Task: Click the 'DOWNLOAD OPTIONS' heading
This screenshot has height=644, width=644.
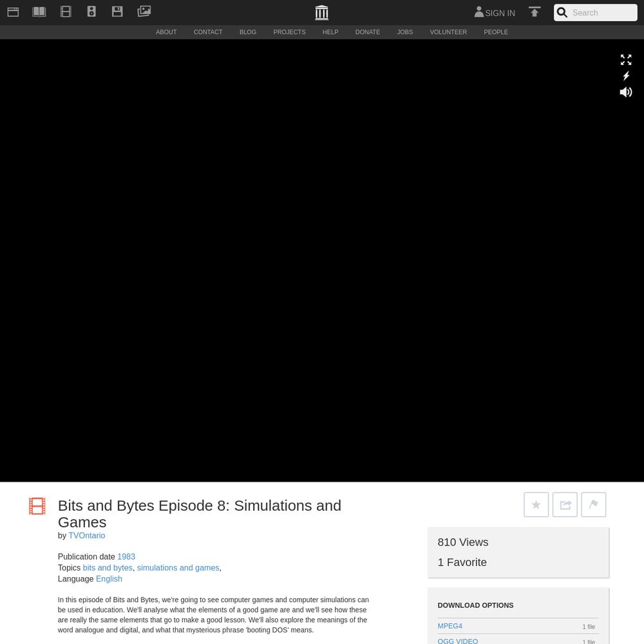Action: [476, 605]
